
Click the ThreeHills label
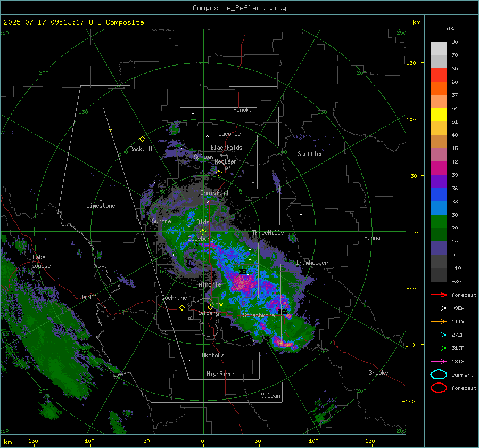point(268,233)
